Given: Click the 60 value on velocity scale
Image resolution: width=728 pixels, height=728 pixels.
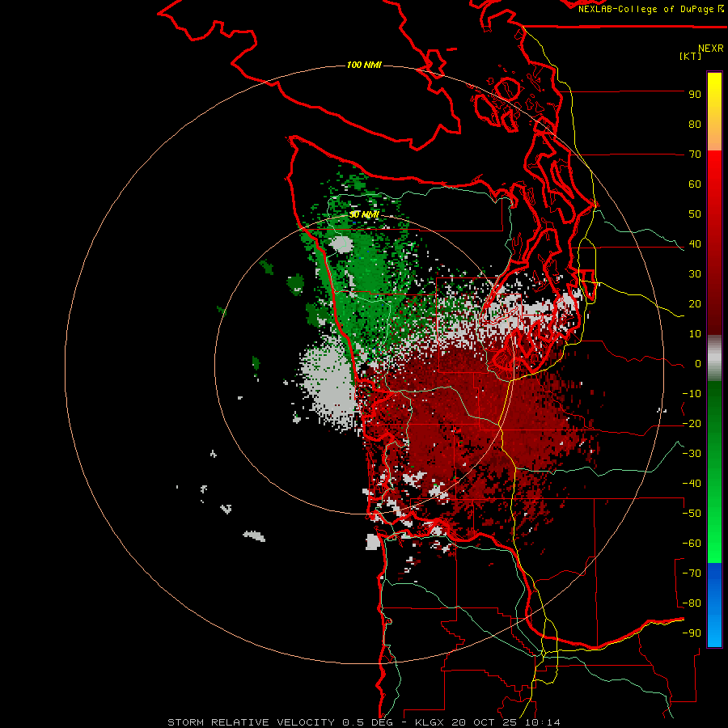Looking at the screenshot, I should 695,184.
